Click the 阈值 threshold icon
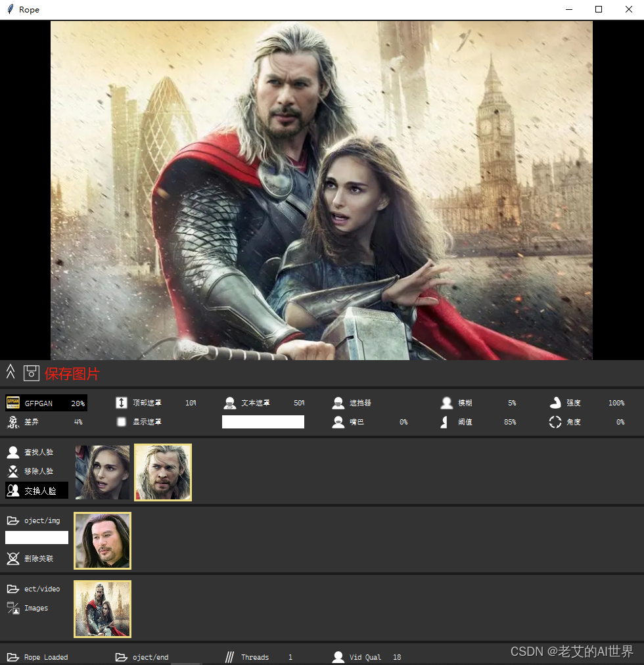Screen dimensions: 644x665 445,422
